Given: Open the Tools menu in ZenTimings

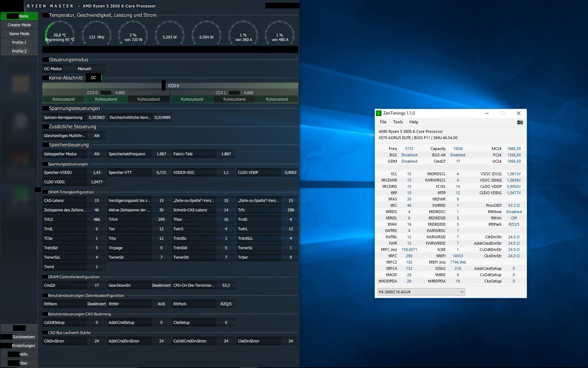Looking at the screenshot, I should point(398,122).
